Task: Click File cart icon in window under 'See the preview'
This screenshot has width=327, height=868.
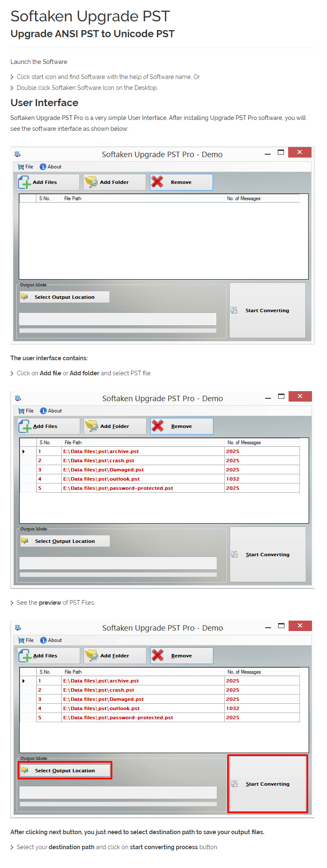Action: pos(21,640)
